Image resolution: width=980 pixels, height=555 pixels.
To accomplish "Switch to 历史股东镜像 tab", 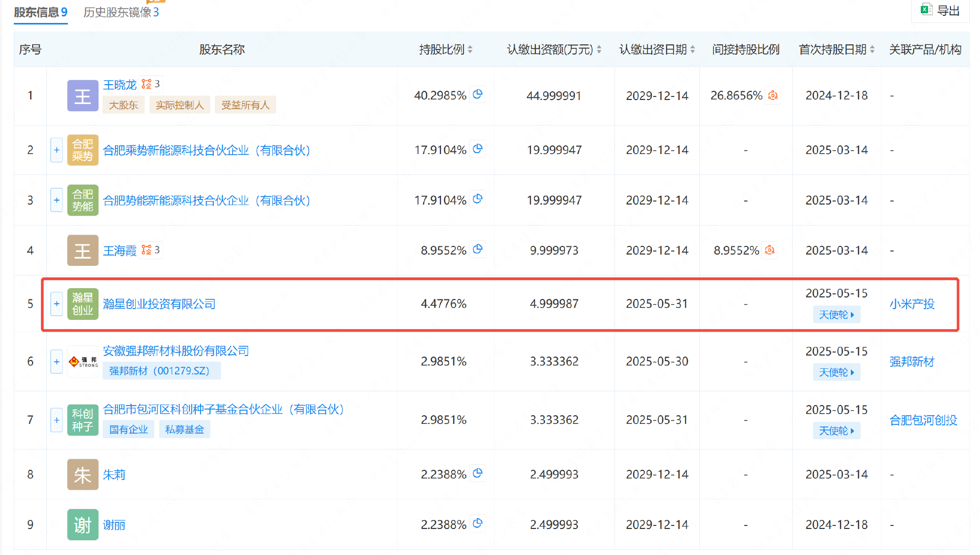I will coord(121,12).
